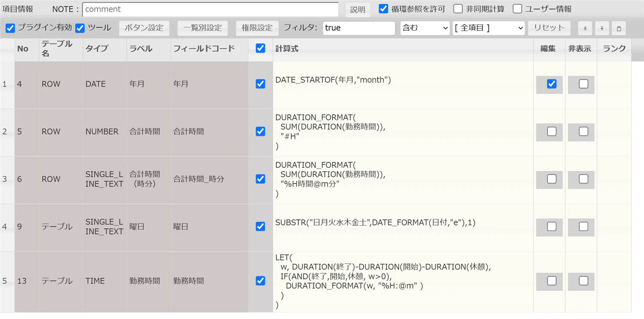Open ボタン設定 settings
The height and width of the screenshot is (319, 644).
click(144, 28)
